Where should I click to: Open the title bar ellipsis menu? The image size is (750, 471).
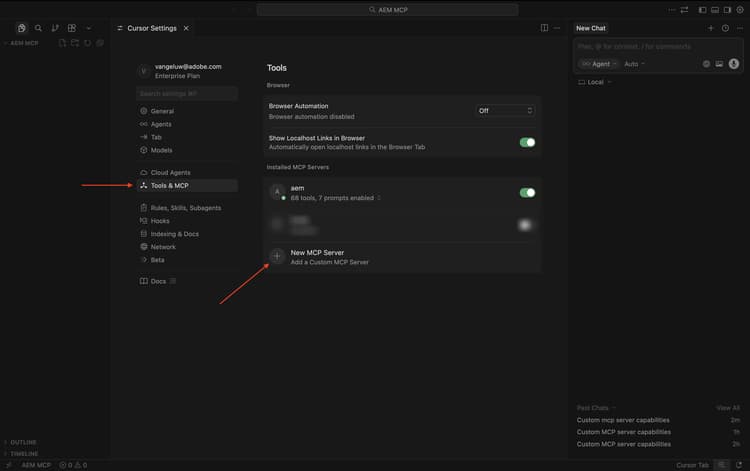672,10
